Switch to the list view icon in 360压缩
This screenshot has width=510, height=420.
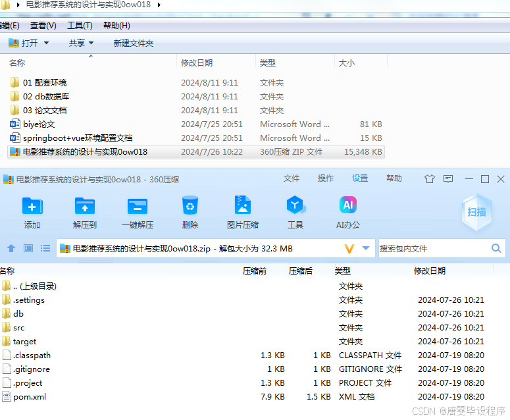pyautogui.click(x=45, y=249)
